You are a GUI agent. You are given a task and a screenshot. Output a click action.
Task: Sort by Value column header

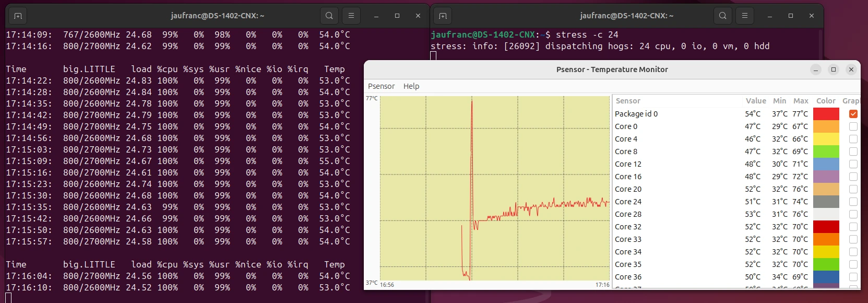pyautogui.click(x=756, y=101)
